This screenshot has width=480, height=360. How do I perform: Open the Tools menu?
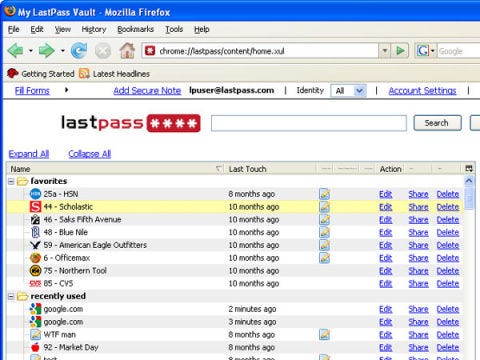pyautogui.click(x=174, y=29)
